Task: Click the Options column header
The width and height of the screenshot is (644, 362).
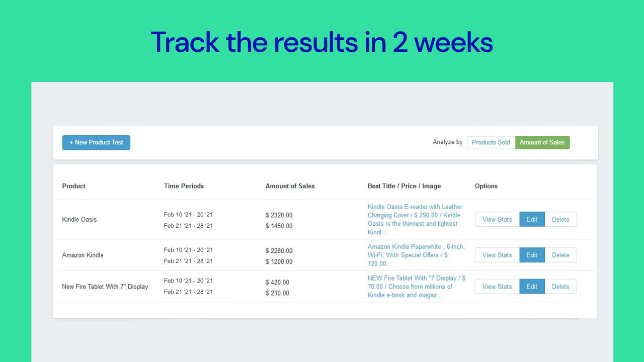Action: pos(486,186)
